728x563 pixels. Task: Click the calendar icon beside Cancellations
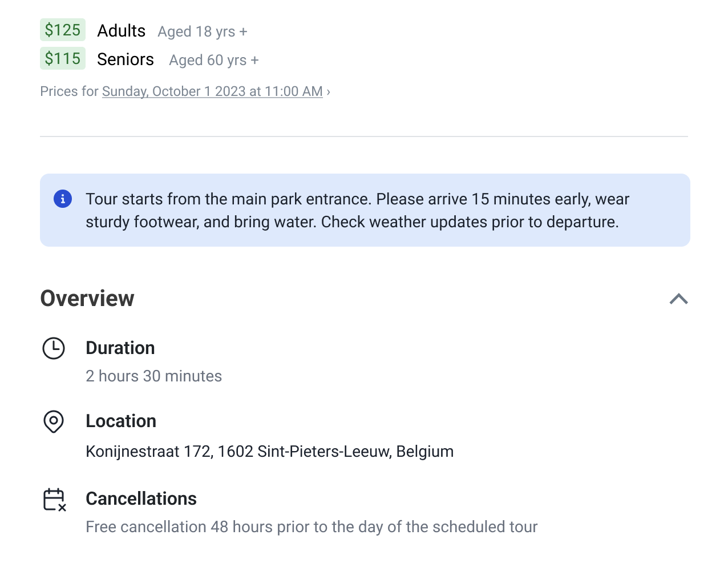click(54, 500)
